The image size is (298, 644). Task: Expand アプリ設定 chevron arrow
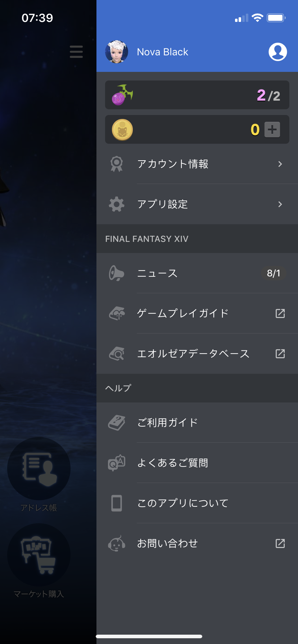tap(280, 204)
